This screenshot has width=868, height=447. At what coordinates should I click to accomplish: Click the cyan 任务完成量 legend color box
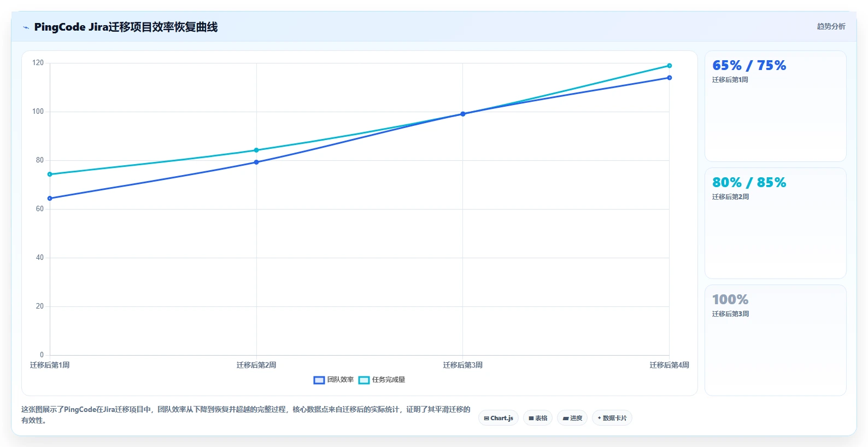(x=364, y=380)
